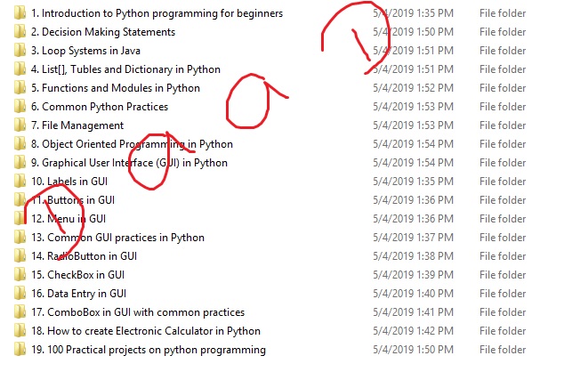Viewport: 588px width, 380px height.
Task: Click date '5/4/2019 1:41 PM' of ComboBox row
Action: pos(414,312)
